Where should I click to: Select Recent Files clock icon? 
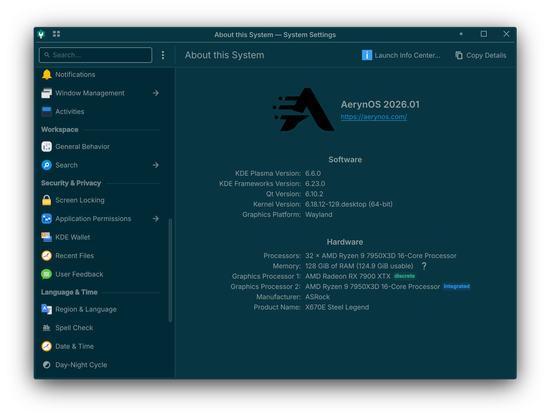47,256
